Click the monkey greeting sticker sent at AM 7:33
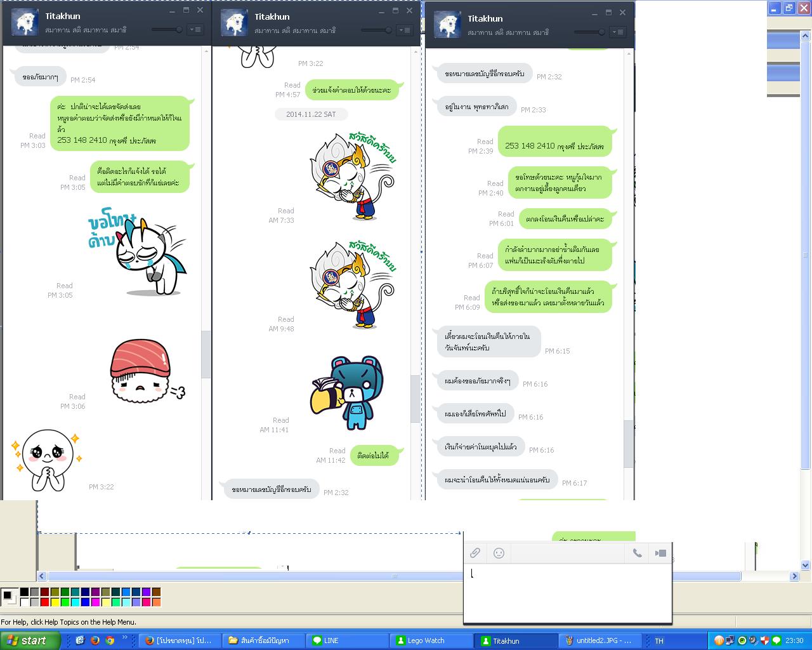The image size is (812, 650). click(x=353, y=175)
